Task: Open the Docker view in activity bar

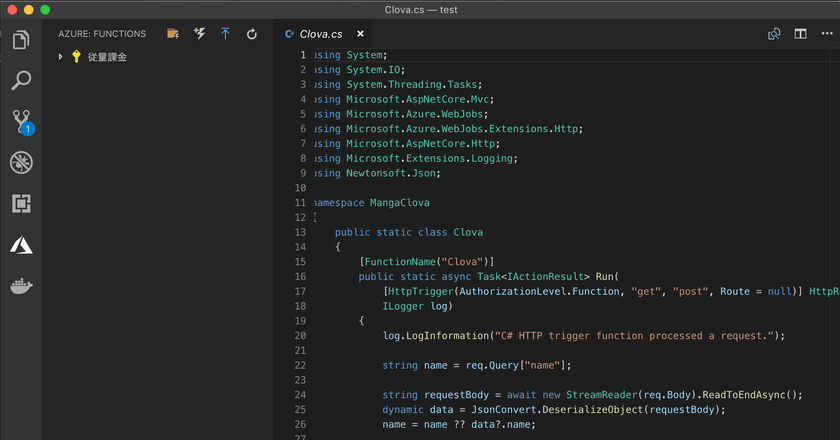Action: tap(21, 286)
